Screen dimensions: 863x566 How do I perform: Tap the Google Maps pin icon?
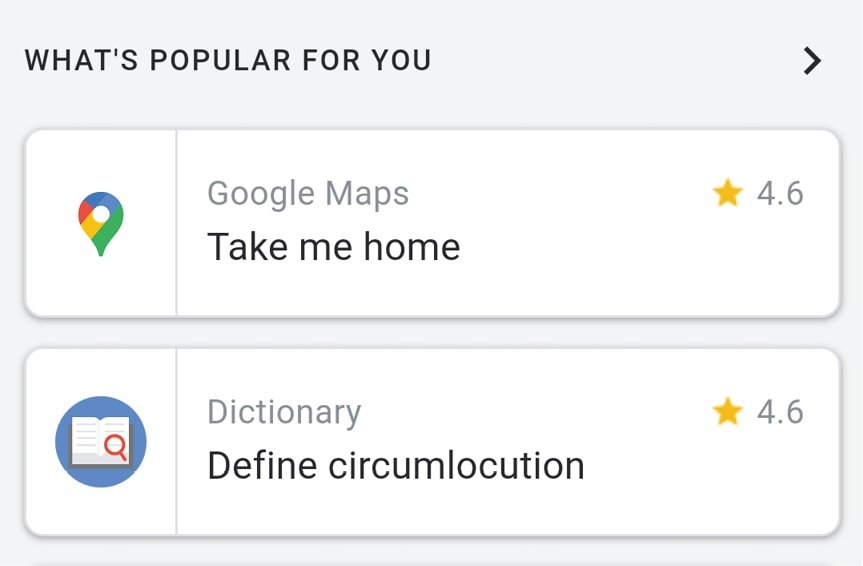[x=100, y=223]
